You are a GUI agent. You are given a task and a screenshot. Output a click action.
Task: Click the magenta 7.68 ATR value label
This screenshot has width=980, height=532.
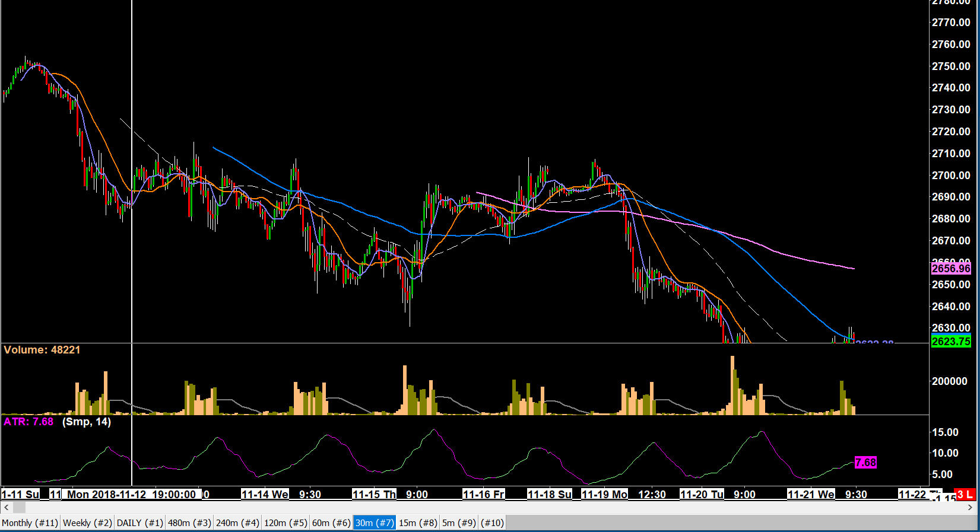[865, 462]
